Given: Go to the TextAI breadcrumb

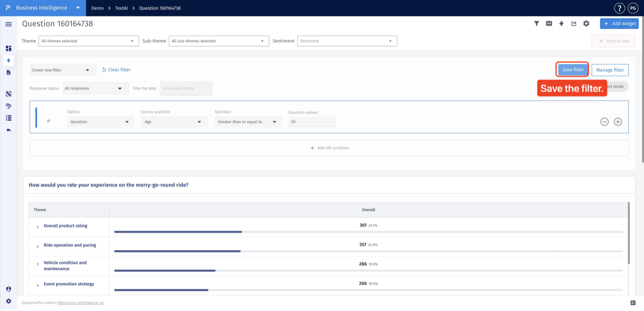Looking at the screenshot, I should (121, 8).
